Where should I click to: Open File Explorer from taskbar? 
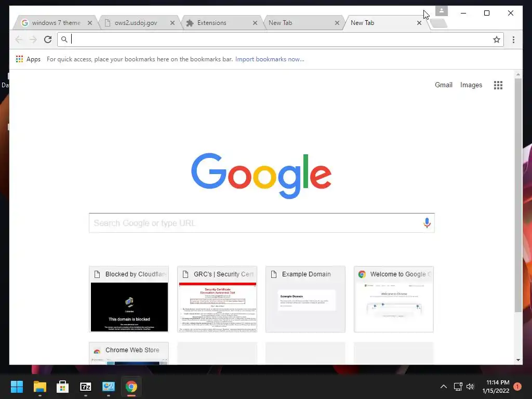[x=39, y=387]
